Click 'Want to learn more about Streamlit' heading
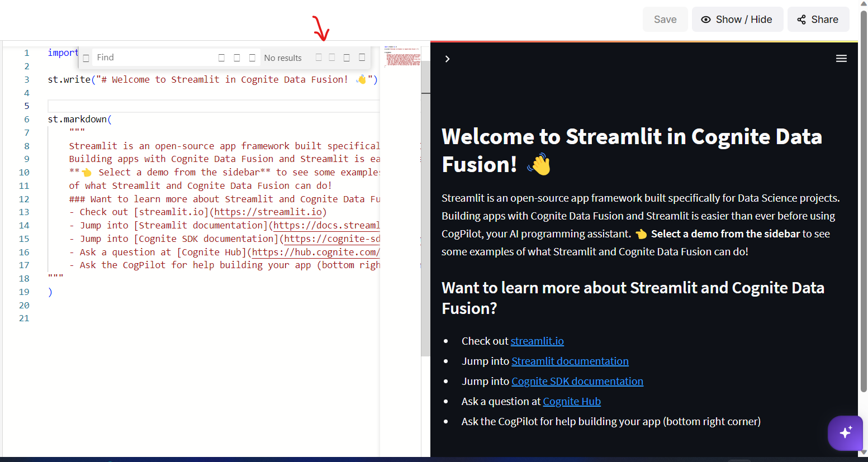Image resolution: width=868 pixels, height=462 pixels. tap(633, 298)
